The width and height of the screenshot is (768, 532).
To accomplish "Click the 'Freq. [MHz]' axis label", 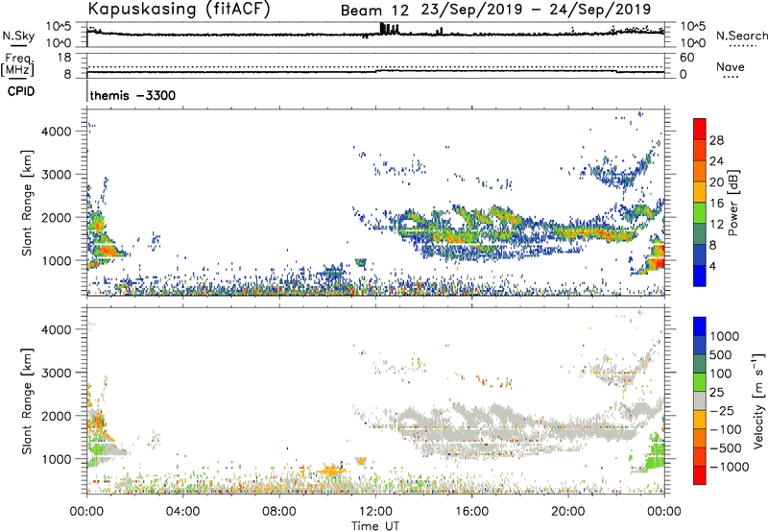I will click(x=17, y=64).
